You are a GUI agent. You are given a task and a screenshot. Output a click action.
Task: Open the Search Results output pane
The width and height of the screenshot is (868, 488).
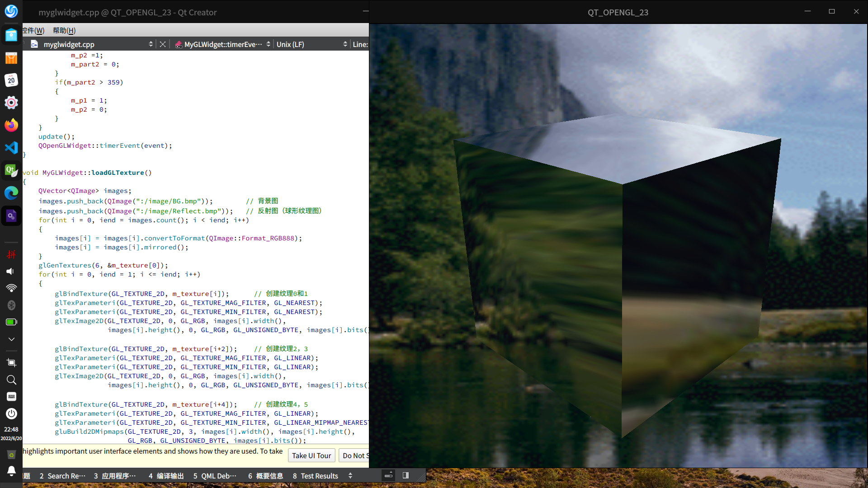[x=62, y=476]
